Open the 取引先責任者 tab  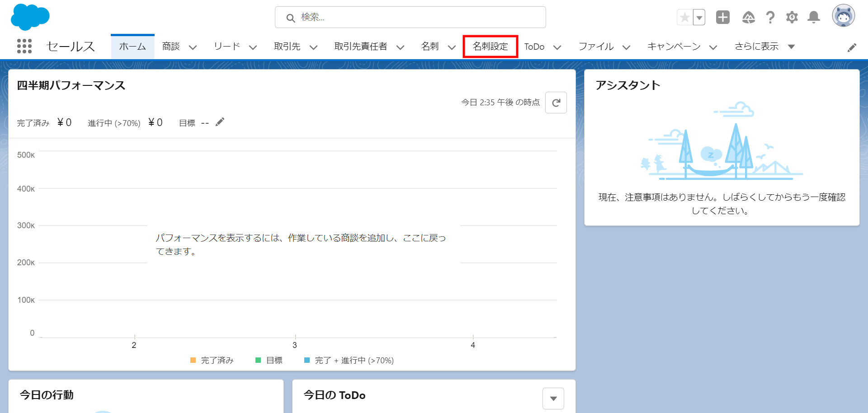360,47
